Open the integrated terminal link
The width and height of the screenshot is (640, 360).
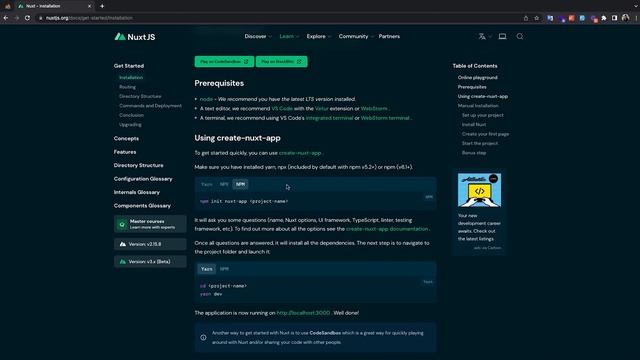pyautogui.click(x=329, y=118)
